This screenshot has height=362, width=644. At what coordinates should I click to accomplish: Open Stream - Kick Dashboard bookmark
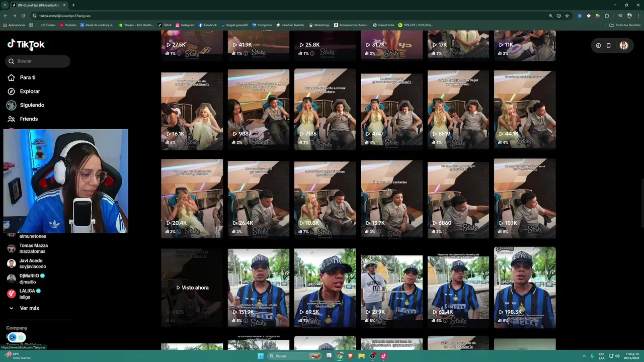click(136, 25)
